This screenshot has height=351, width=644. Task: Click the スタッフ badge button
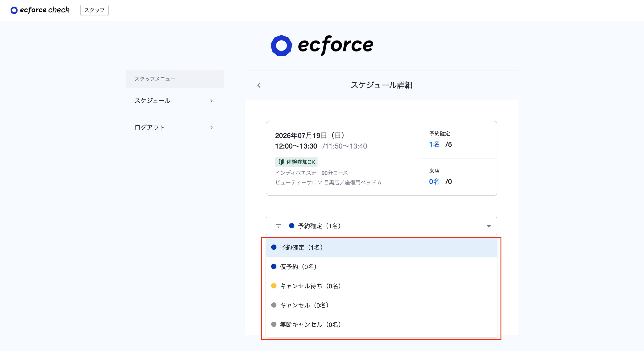pos(94,10)
